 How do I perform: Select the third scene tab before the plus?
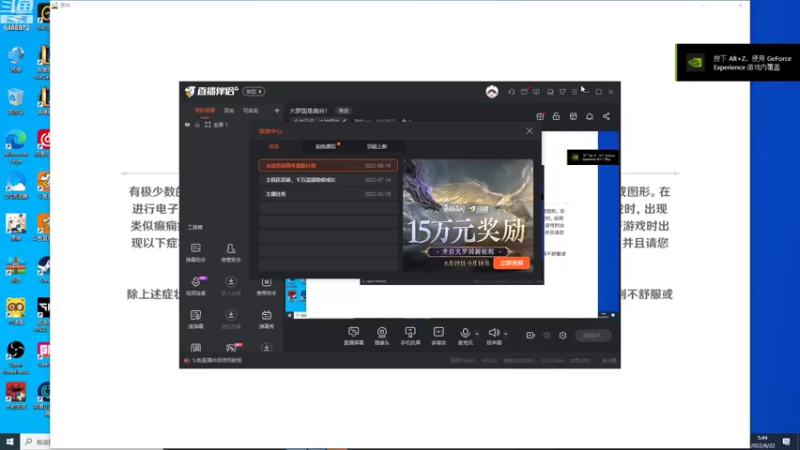point(251,111)
